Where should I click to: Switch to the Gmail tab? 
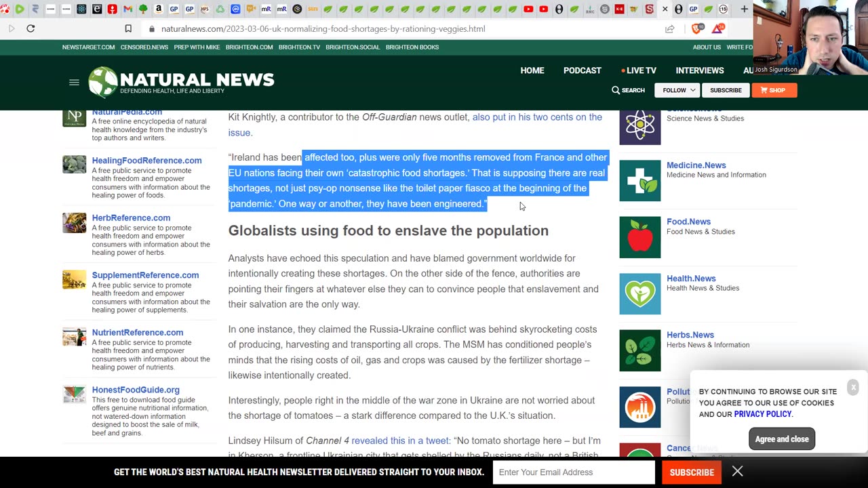click(127, 9)
